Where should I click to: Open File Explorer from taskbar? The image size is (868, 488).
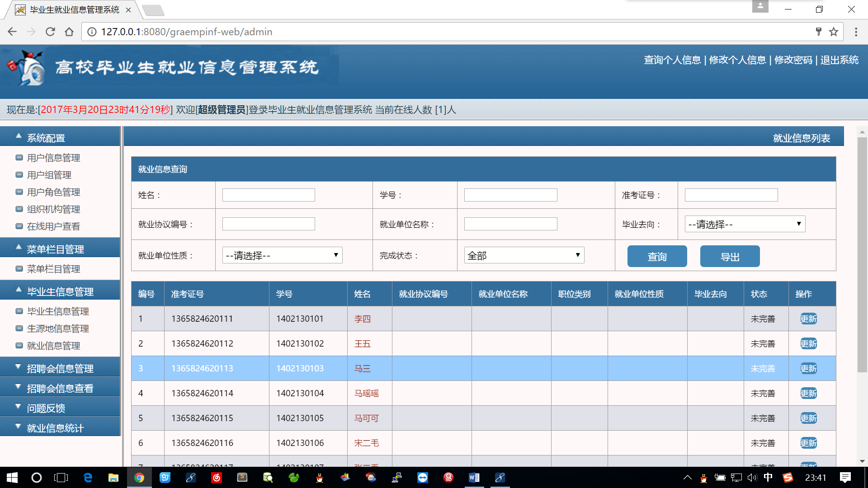click(x=113, y=478)
